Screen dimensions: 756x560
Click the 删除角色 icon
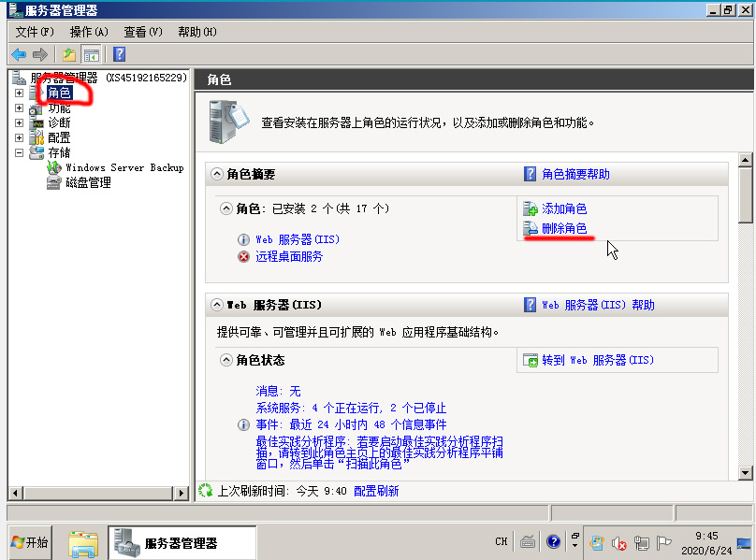[x=531, y=228]
